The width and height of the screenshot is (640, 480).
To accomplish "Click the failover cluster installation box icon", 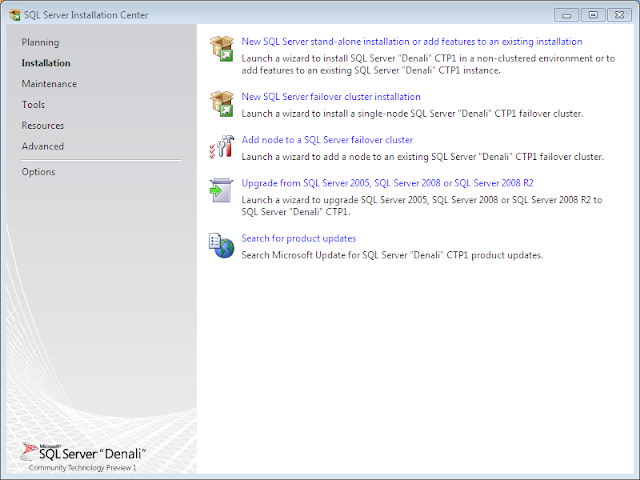I will coord(222,104).
